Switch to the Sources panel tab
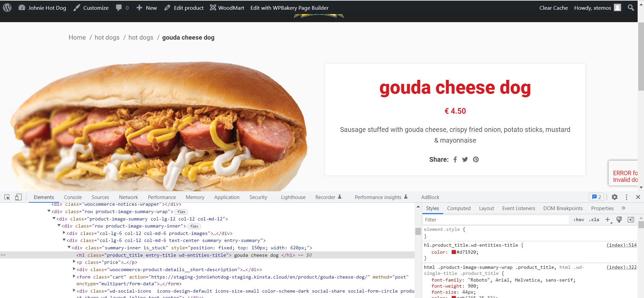Image resolution: width=644 pixels, height=298 pixels. point(100,197)
